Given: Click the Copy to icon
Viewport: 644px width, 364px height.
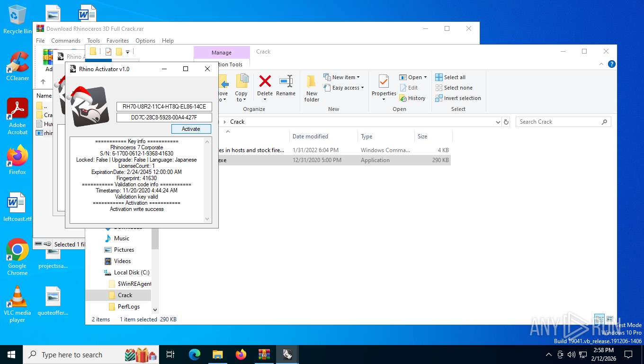Looking at the screenshot, I should (241, 82).
